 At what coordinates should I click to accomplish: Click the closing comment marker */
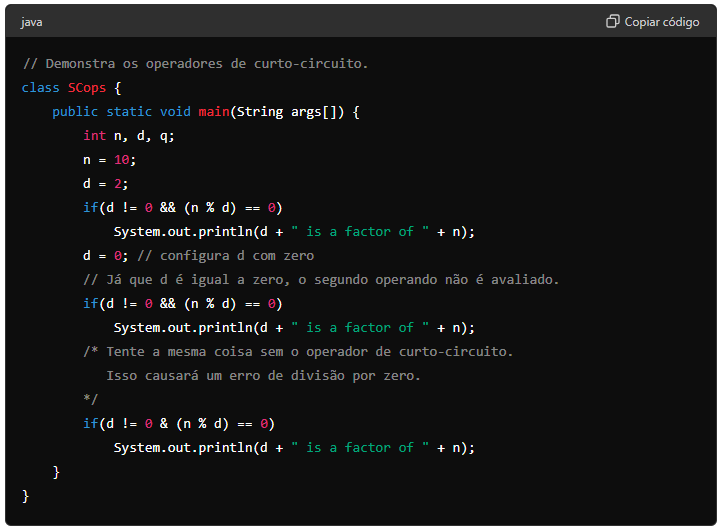[91, 399]
